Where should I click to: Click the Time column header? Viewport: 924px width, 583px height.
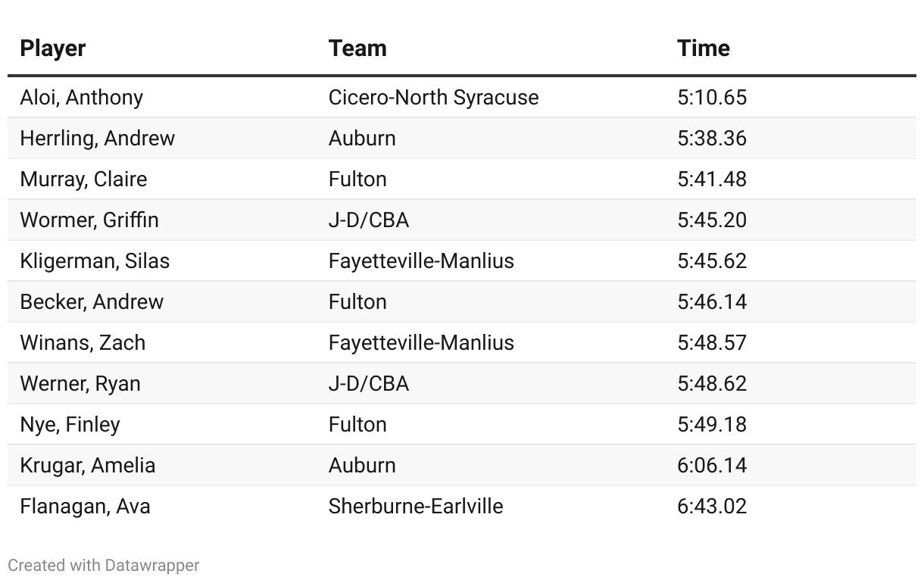pos(704,48)
